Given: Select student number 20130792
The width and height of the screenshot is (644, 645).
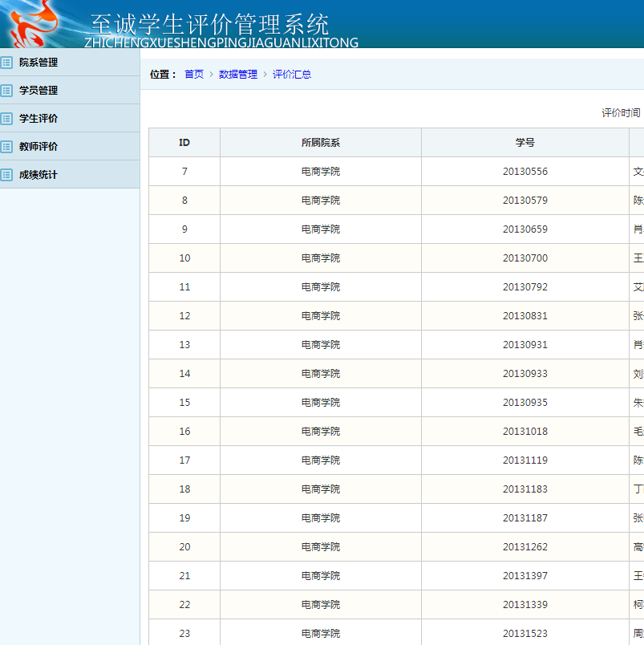Looking at the screenshot, I should pos(525,287).
